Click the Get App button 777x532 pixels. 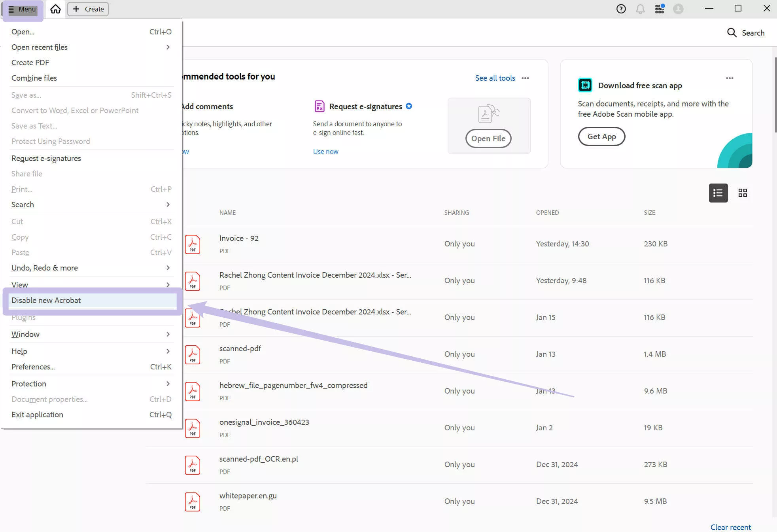point(601,136)
